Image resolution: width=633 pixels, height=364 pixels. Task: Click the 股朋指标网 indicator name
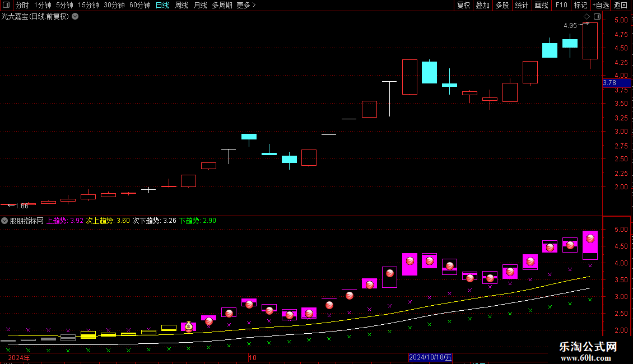[x=27, y=221]
